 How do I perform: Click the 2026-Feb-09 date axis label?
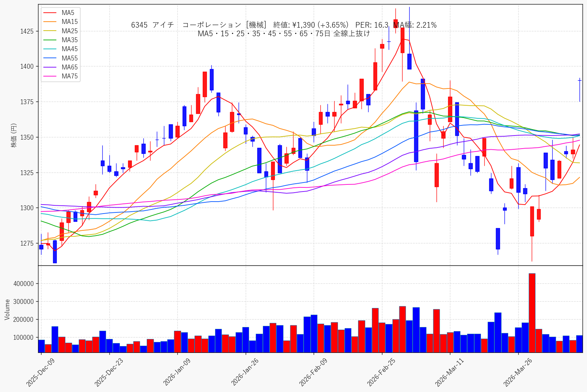coord(313,372)
